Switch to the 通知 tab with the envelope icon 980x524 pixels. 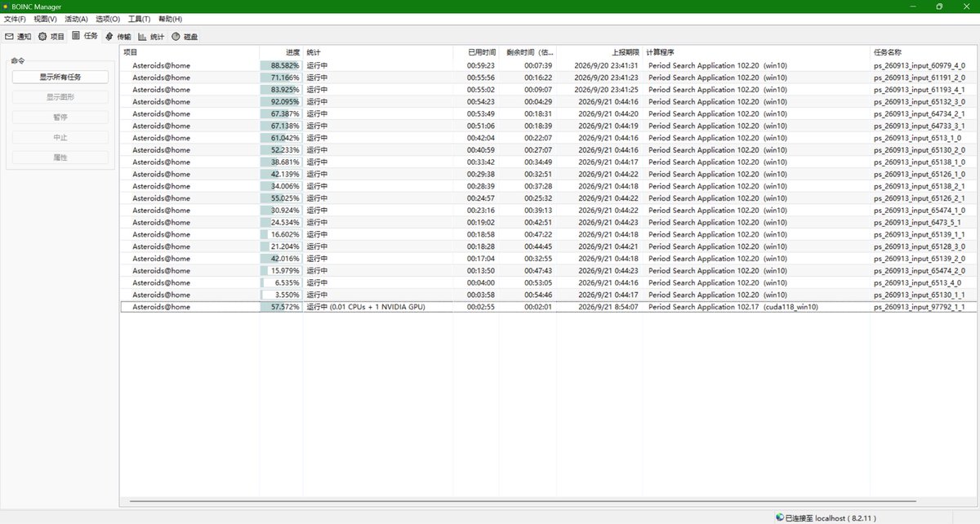[18, 36]
